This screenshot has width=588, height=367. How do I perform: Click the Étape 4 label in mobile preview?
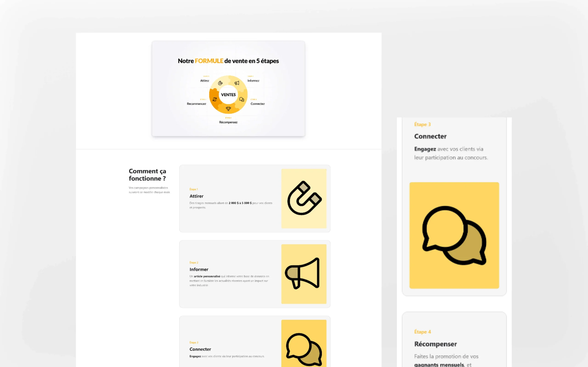tap(423, 332)
